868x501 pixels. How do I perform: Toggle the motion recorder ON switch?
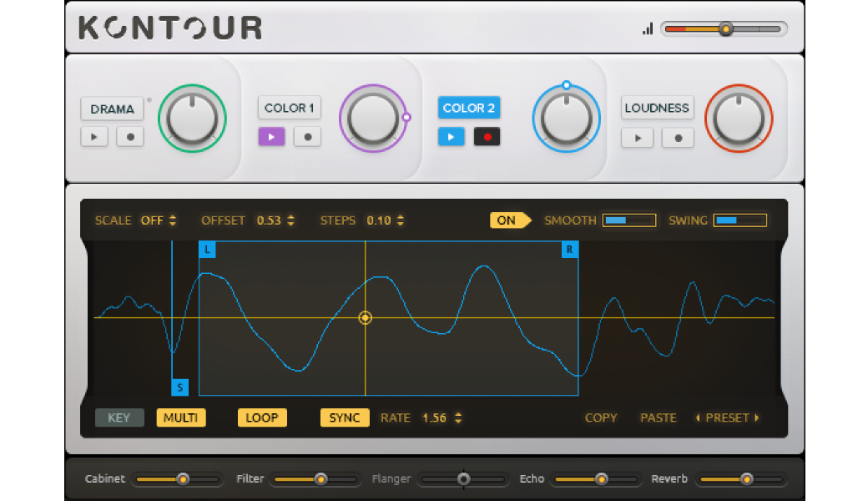click(510, 220)
